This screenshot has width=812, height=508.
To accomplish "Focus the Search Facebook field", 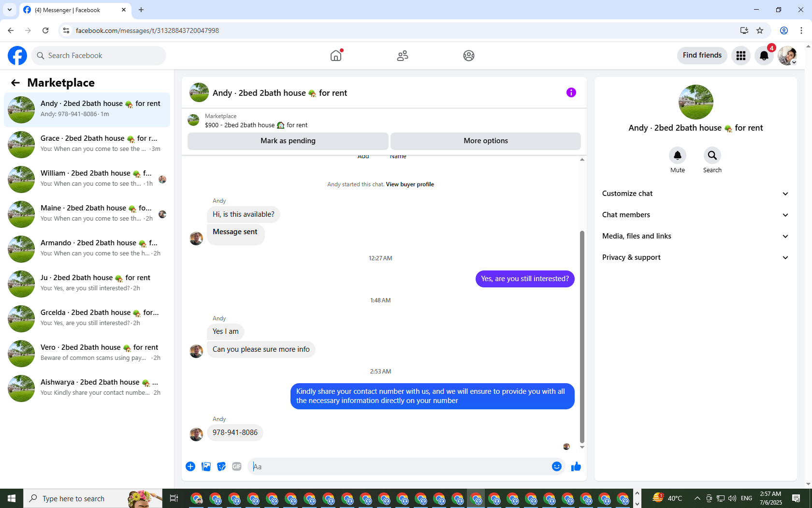I will [x=99, y=56].
